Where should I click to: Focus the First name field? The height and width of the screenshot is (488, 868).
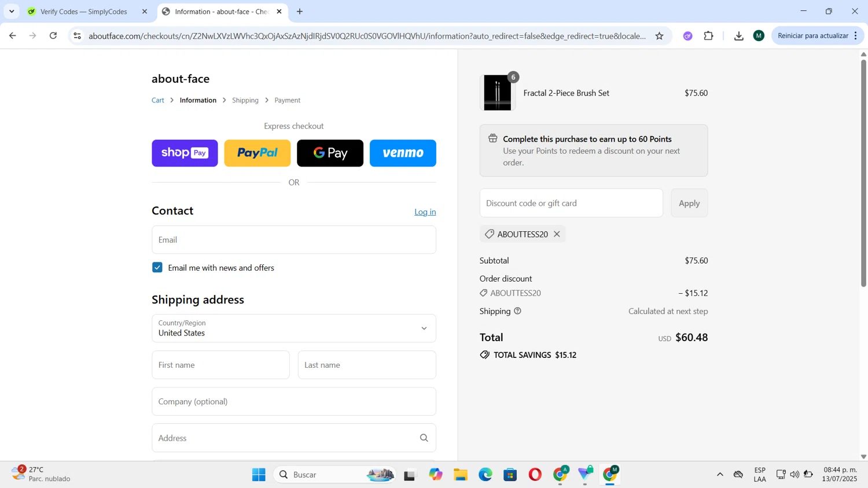click(x=221, y=365)
